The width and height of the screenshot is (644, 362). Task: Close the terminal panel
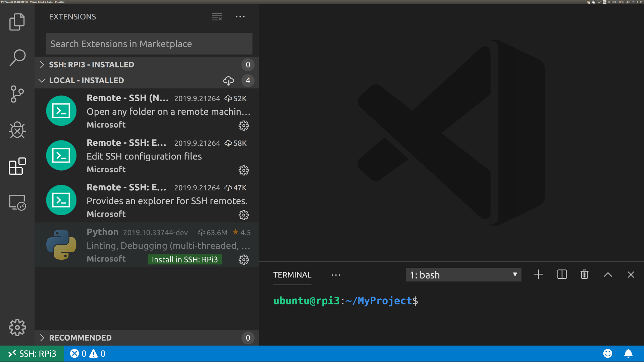pos(631,275)
